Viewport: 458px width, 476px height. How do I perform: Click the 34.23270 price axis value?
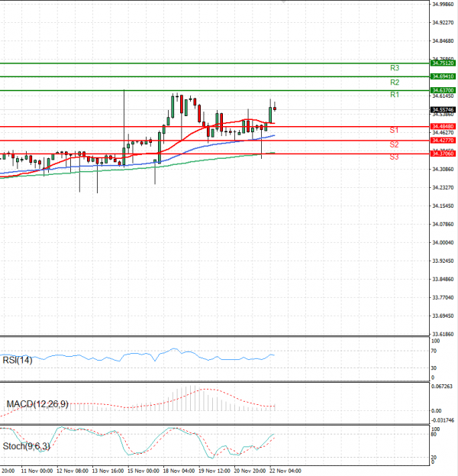click(x=443, y=188)
